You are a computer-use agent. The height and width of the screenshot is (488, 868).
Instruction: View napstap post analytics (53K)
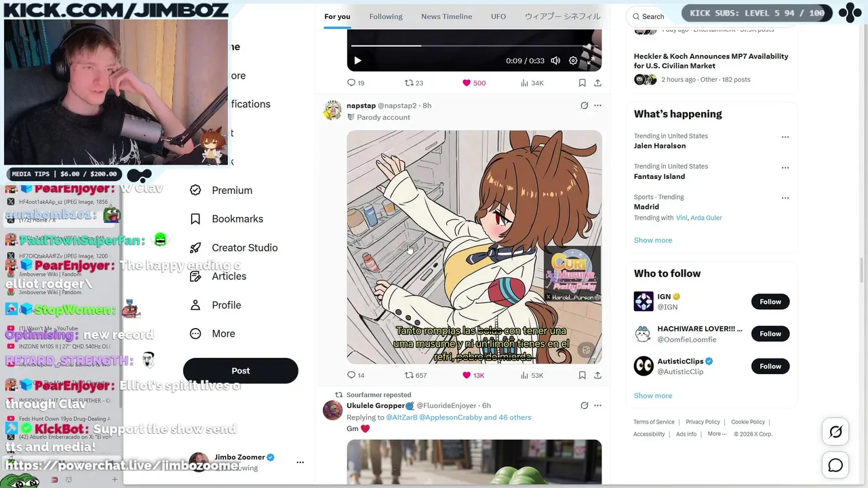[532, 375]
